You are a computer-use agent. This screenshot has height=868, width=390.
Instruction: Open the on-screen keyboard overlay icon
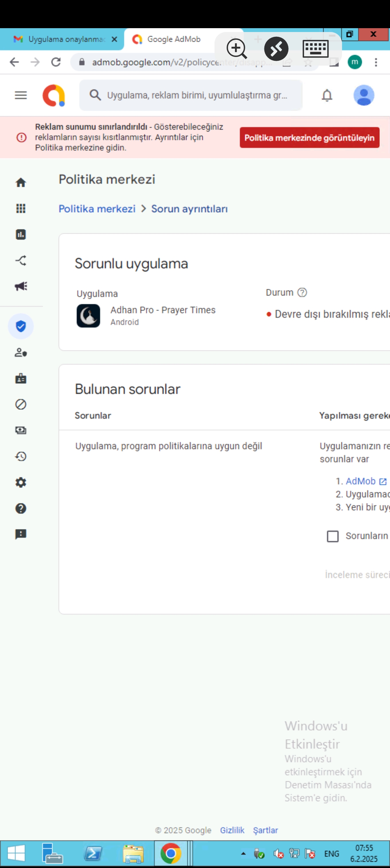[316, 49]
